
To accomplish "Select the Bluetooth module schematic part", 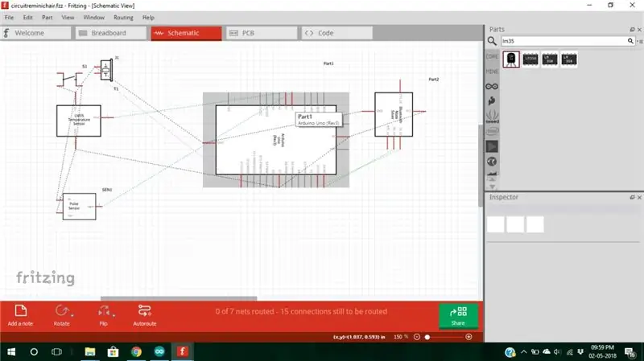I will [394, 114].
